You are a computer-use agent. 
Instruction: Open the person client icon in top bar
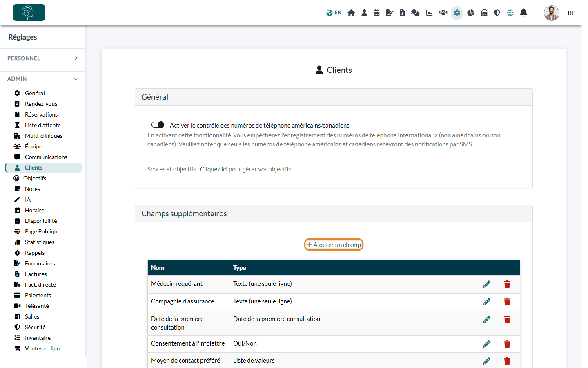364,13
